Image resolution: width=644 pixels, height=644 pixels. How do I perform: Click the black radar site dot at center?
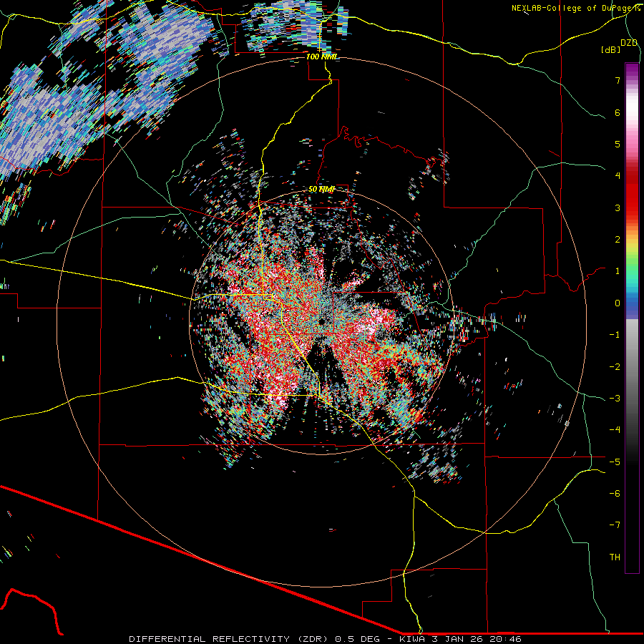[x=323, y=321]
